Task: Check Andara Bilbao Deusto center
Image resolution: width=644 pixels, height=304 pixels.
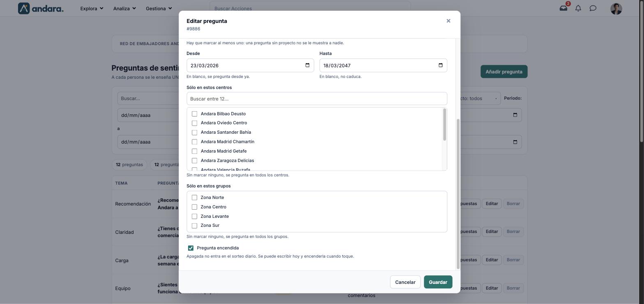Action: [195, 114]
